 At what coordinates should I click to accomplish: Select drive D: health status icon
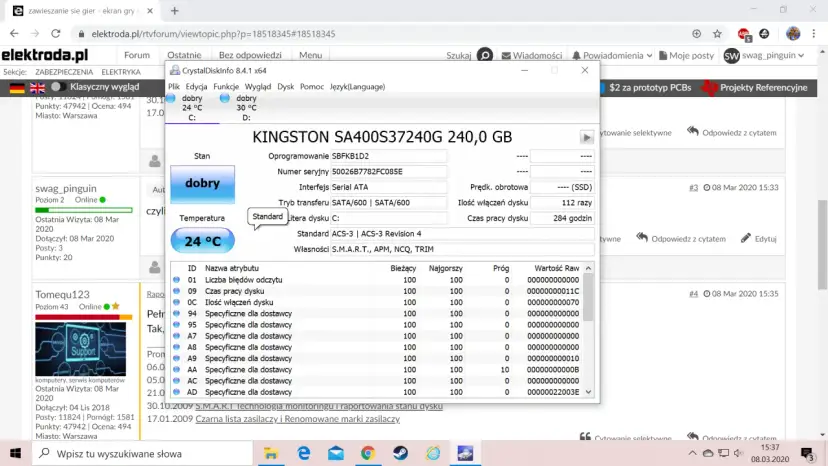pos(225,99)
